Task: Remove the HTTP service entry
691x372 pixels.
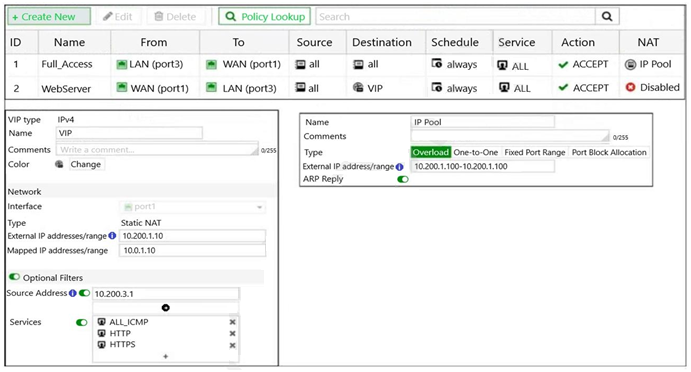Action: click(233, 334)
